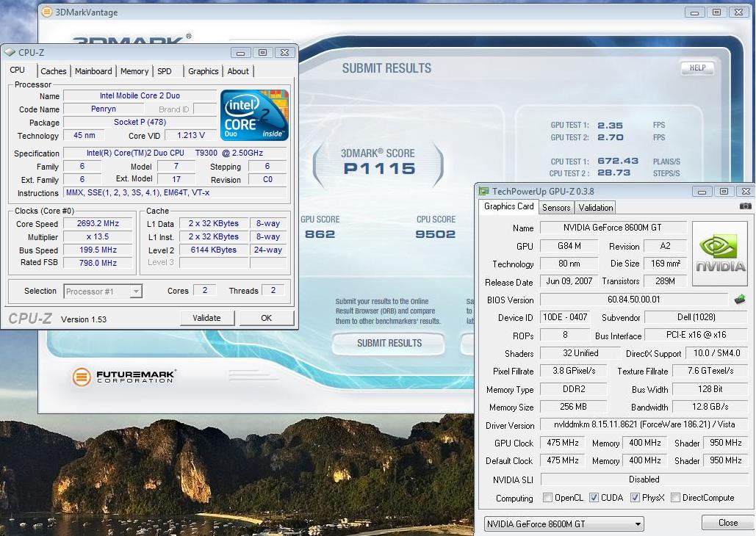Screen dimensions: 756x536
Task: Toggle the CUDA checkbox
Action: coord(594,497)
